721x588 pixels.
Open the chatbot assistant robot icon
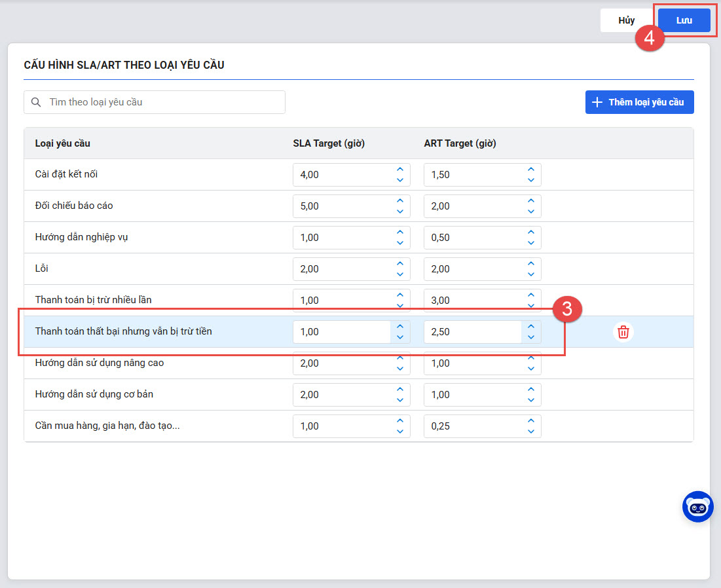click(x=697, y=507)
